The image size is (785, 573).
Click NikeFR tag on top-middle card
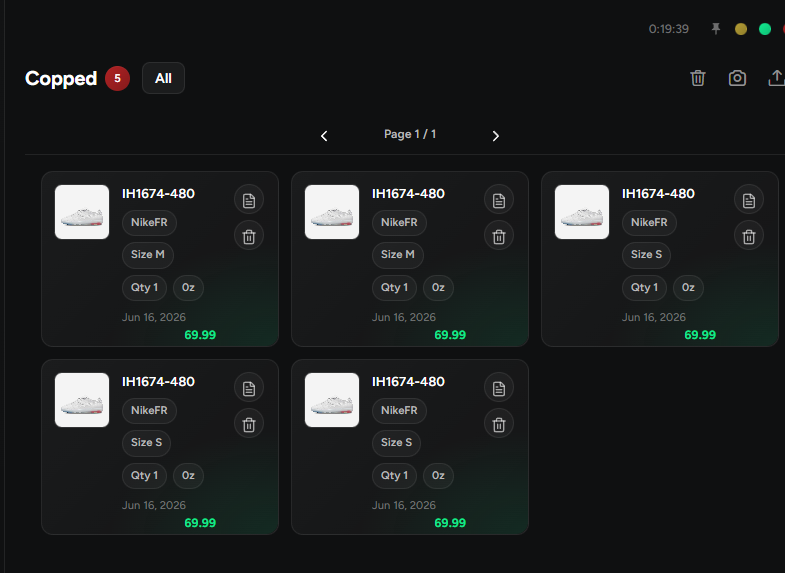(399, 223)
